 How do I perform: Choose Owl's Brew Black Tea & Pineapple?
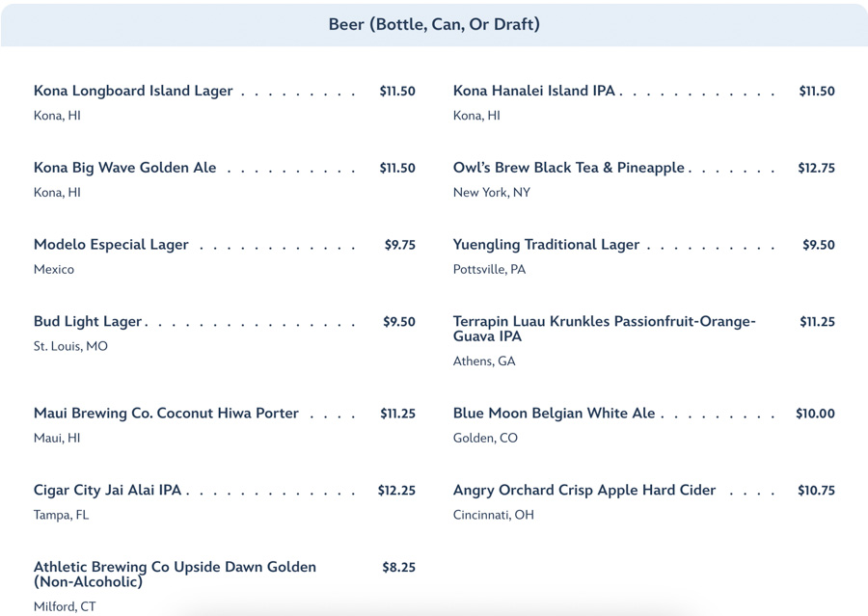point(569,168)
